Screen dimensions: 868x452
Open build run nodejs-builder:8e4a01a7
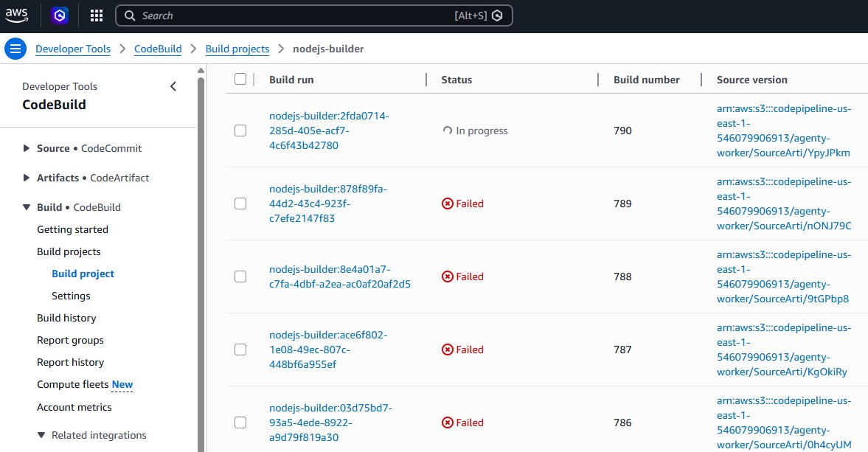coord(340,277)
